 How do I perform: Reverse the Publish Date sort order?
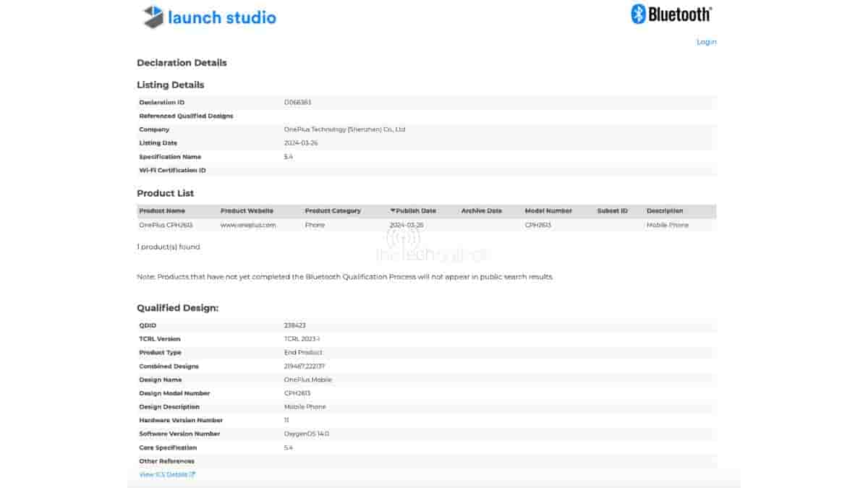(x=416, y=210)
